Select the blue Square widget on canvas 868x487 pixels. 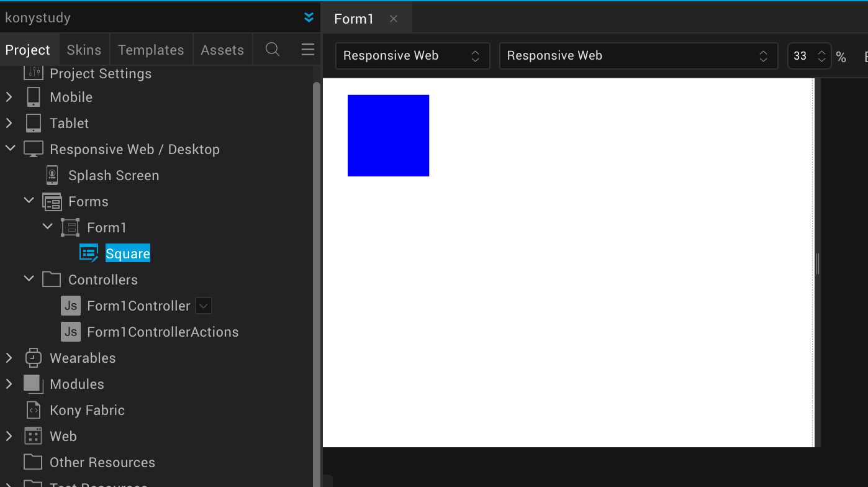click(x=388, y=135)
